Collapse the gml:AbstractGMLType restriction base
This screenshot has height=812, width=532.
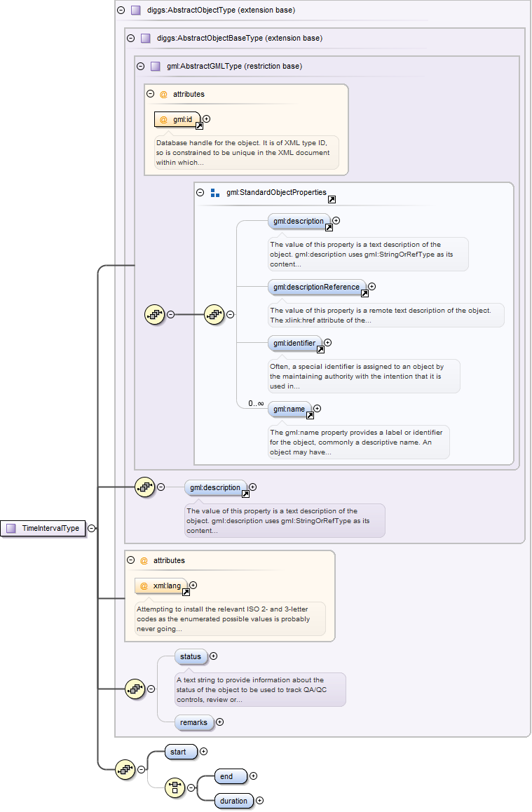[x=141, y=66]
